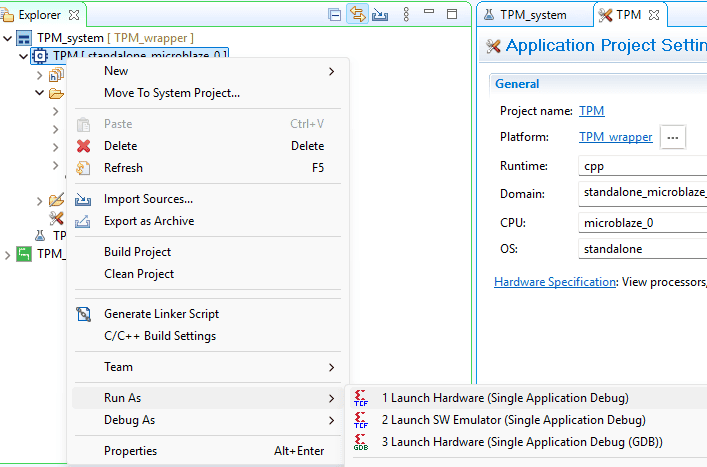Open the Explorer View Menu dots
The height and width of the screenshot is (467, 707).
click(405, 15)
